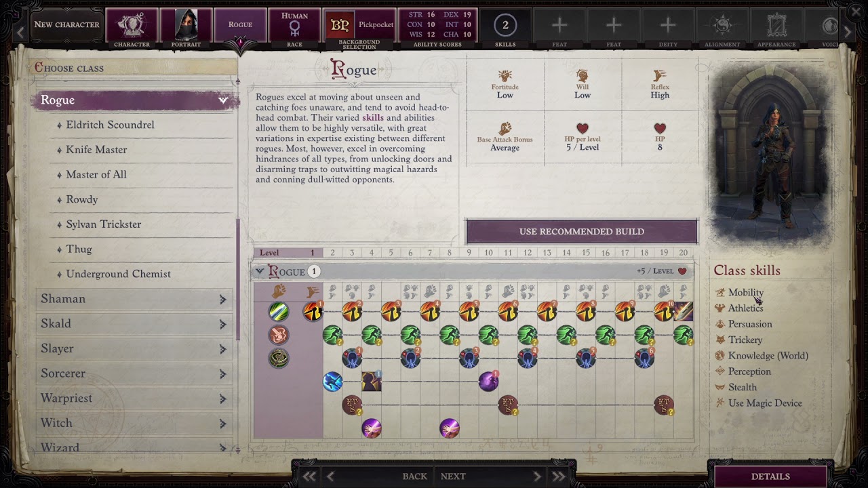Viewport: 868px width, 488px height.
Task: Expand the Warpriest class entry
Action: click(x=134, y=399)
